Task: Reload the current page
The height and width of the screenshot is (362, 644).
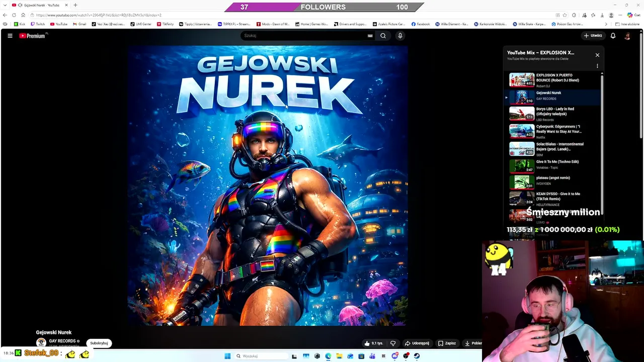Action: pyautogui.click(x=14, y=15)
